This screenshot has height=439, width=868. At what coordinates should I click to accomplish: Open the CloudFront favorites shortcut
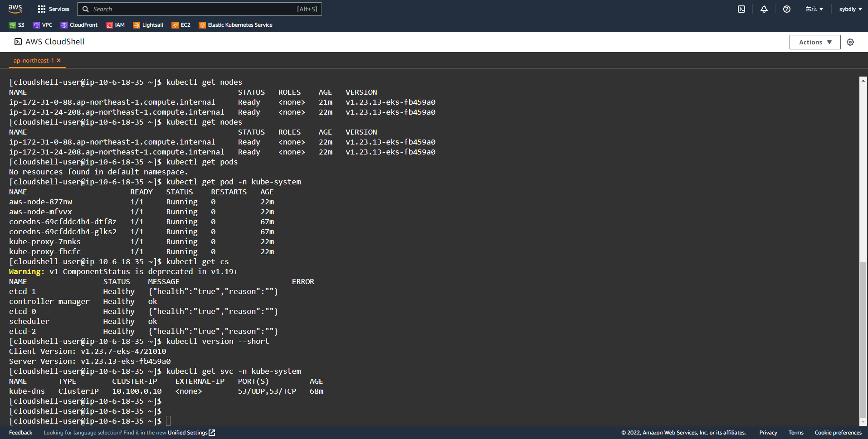79,25
